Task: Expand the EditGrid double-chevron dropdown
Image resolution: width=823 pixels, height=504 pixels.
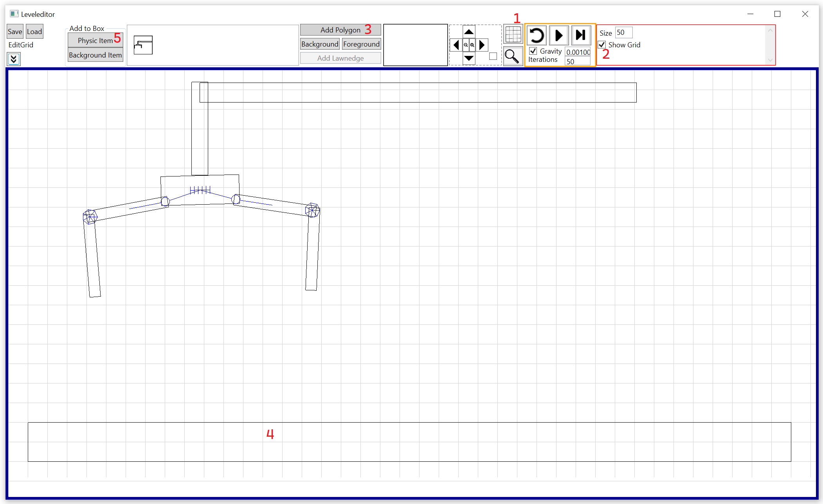Action: click(14, 59)
